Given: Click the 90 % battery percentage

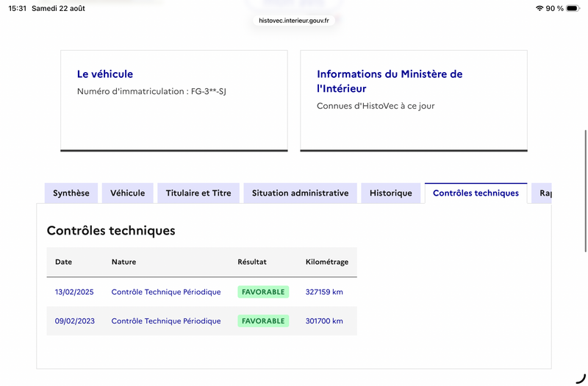Looking at the screenshot, I should (x=555, y=8).
